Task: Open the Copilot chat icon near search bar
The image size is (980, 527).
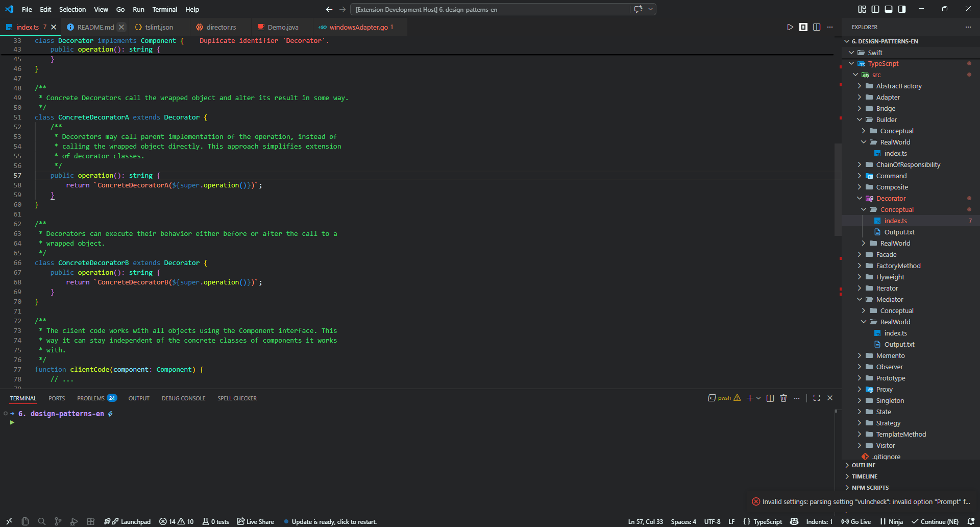Action: point(638,9)
